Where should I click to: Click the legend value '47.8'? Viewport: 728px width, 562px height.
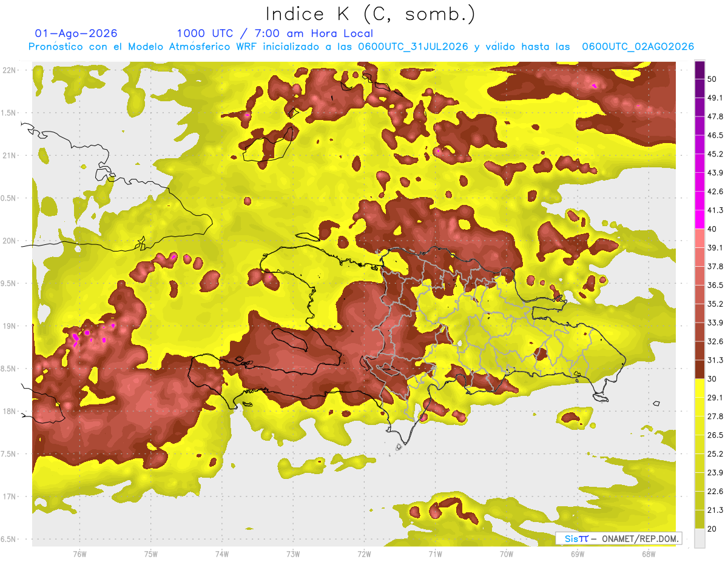(x=715, y=116)
